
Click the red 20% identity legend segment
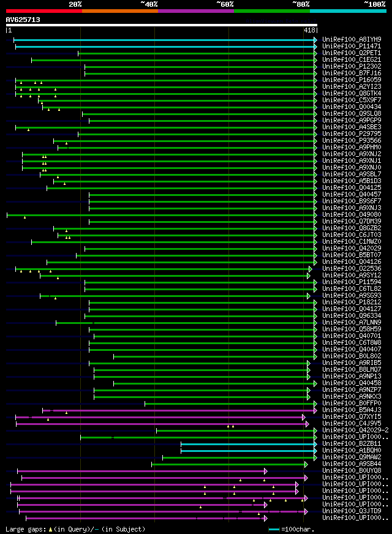[44, 11]
